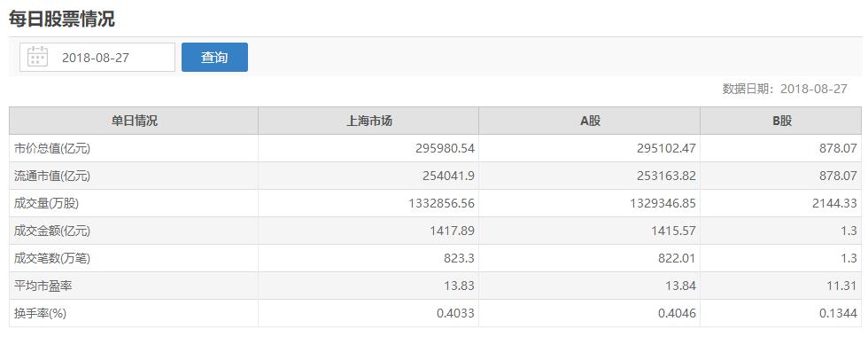Click the B股 average P/E 11.31 cell
This screenshot has width=868, height=337.
pyautogui.click(x=781, y=286)
